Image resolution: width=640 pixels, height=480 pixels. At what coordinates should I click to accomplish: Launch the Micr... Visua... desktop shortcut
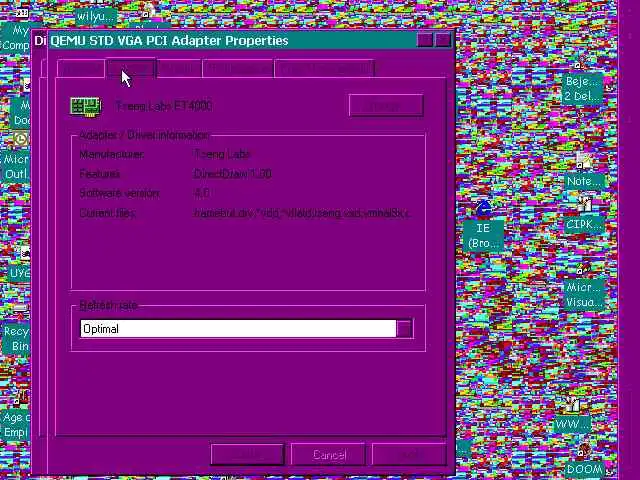584,288
